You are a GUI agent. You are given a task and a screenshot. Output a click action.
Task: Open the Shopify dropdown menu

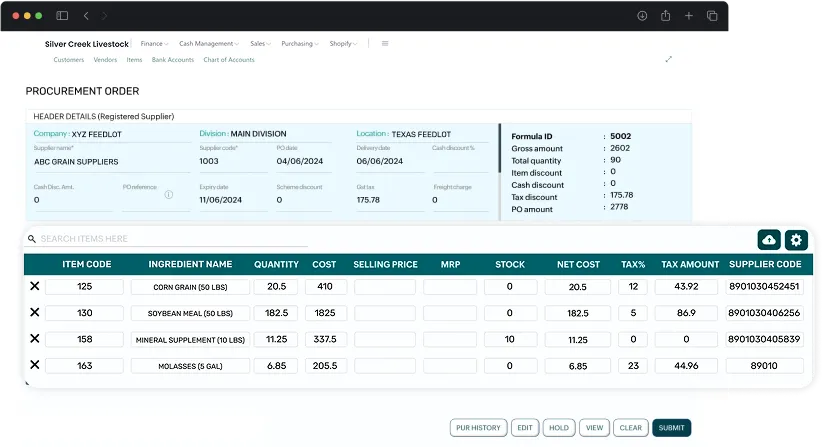coord(343,44)
